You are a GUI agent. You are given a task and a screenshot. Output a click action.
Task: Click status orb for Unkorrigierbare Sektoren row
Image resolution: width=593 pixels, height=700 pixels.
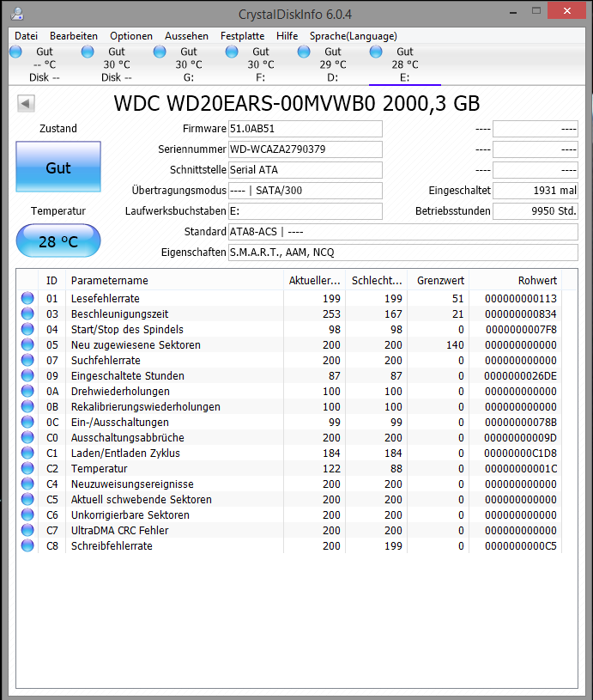[27, 514]
